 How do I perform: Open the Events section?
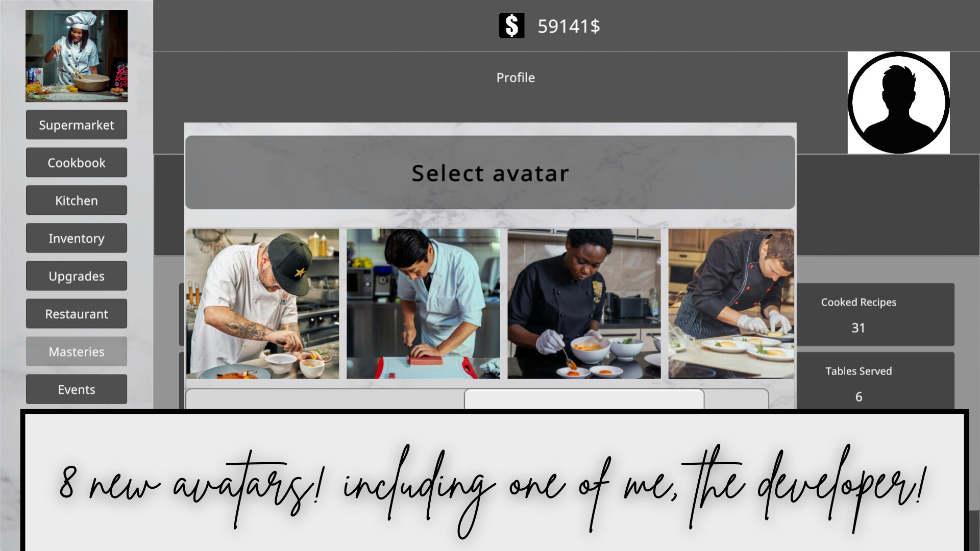point(77,389)
